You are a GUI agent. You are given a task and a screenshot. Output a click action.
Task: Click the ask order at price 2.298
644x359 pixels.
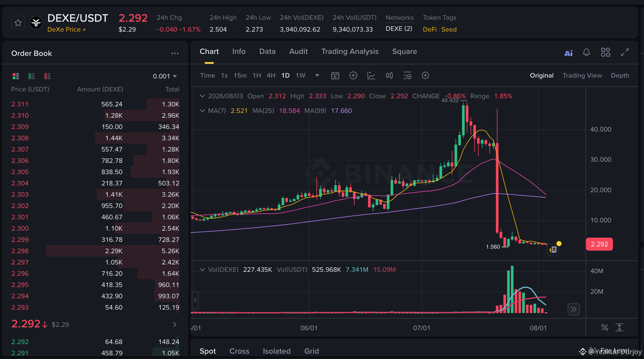pyautogui.click(x=95, y=251)
